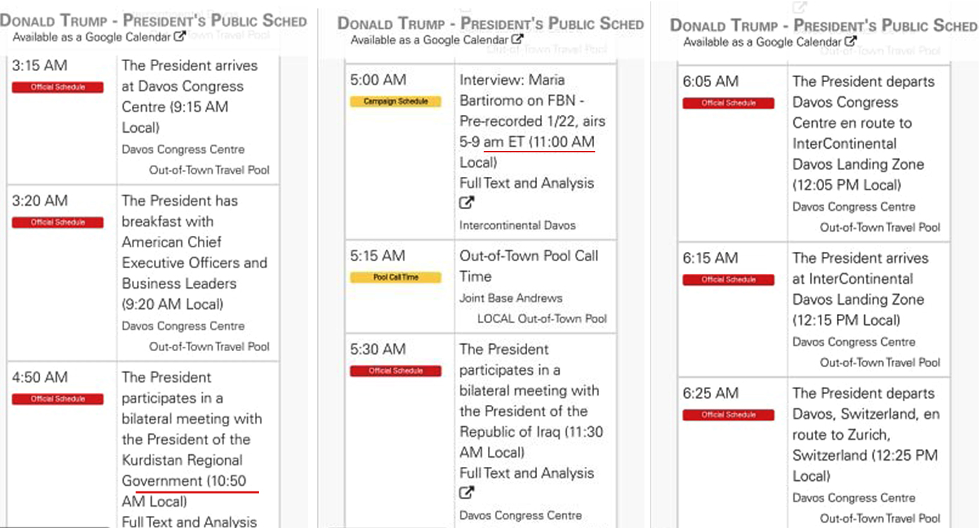This screenshot has height=528, width=980.
Task: Select the yellow Campaign Schedule tag at 5:00 AM
Action: [396, 102]
